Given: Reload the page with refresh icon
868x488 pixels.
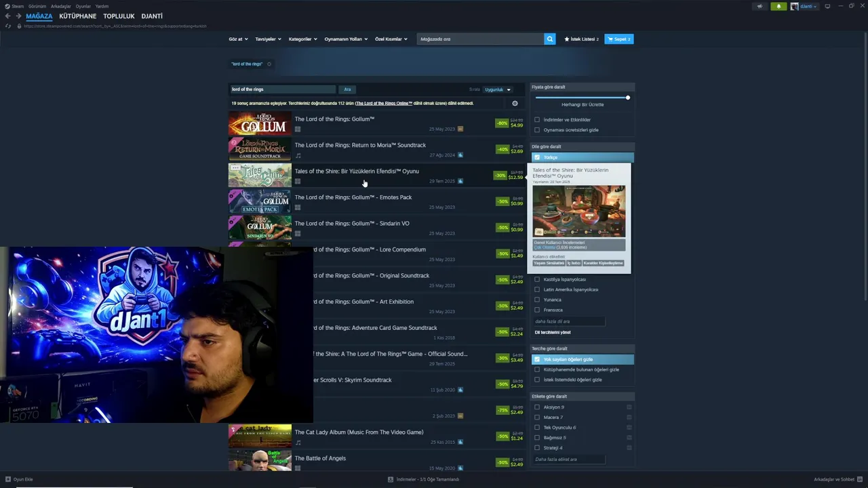Looking at the screenshot, I should coord(8,26).
